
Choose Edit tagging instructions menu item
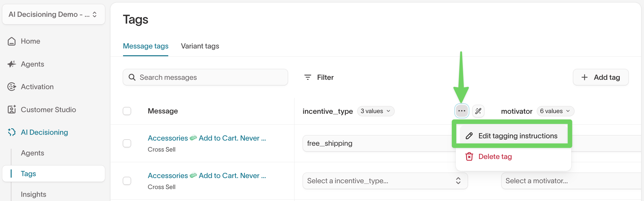click(x=514, y=136)
